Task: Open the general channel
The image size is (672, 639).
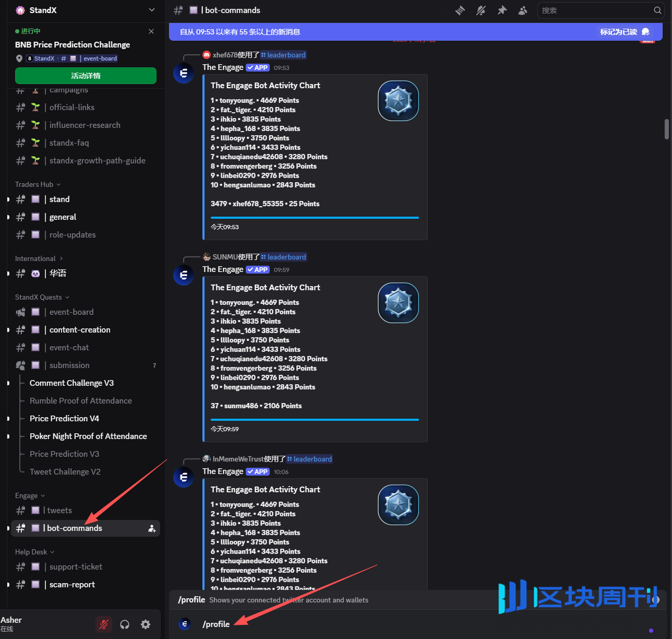Action: pyautogui.click(x=63, y=217)
